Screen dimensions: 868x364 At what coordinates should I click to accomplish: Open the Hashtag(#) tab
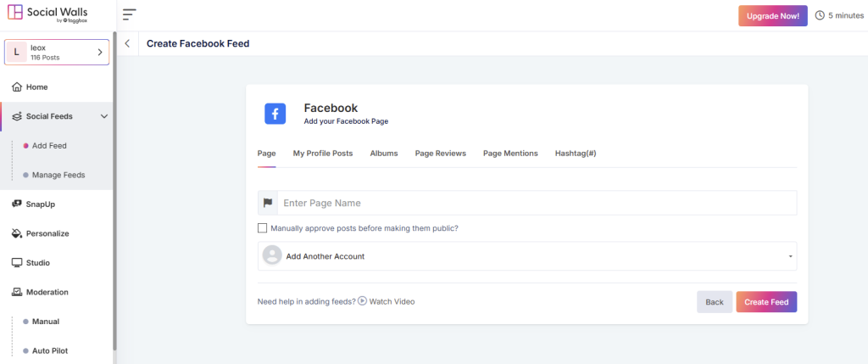(576, 154)
